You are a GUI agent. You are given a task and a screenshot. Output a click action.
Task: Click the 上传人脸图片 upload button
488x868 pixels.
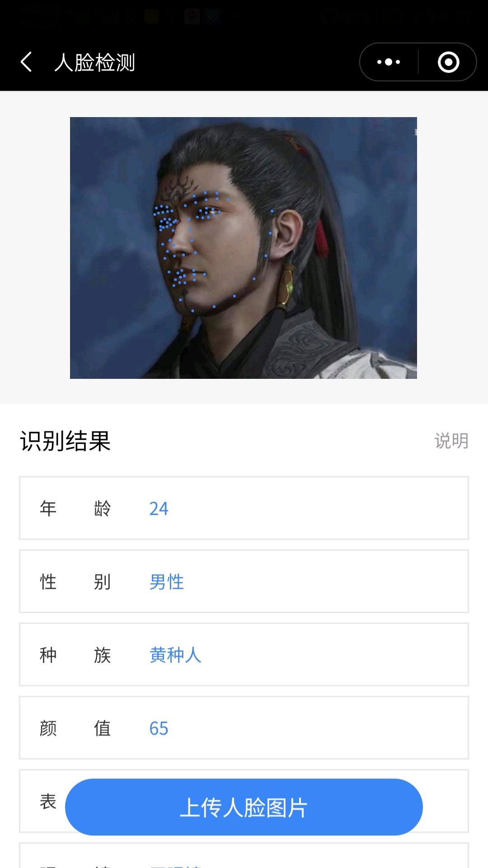pyautogui.click(x=244, y=807)
